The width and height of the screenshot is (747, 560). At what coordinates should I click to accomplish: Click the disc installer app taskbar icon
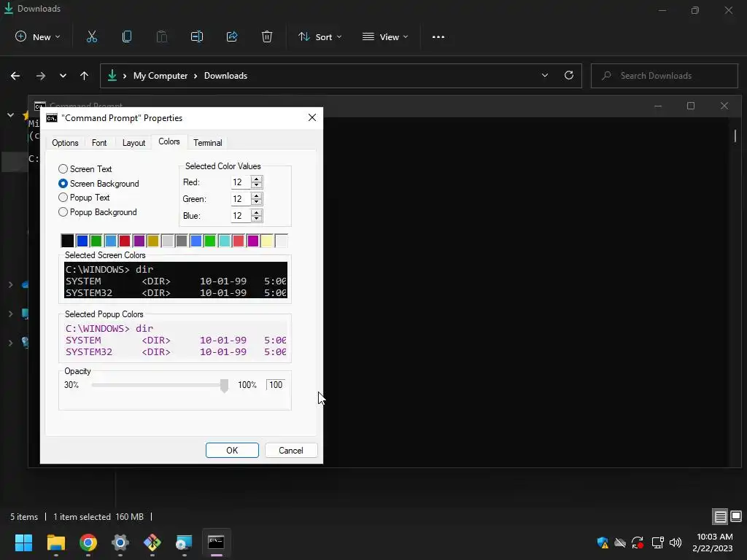(x=184, y=542)
